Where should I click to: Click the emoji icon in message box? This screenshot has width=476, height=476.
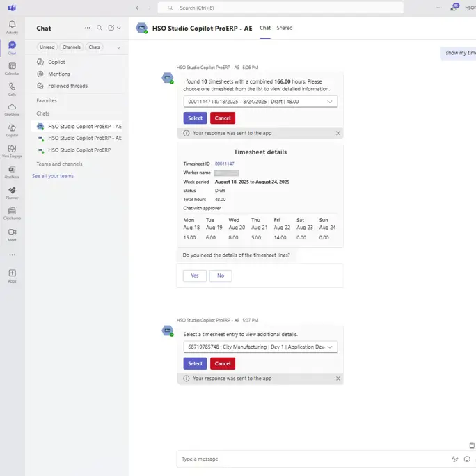pos(467,459)
